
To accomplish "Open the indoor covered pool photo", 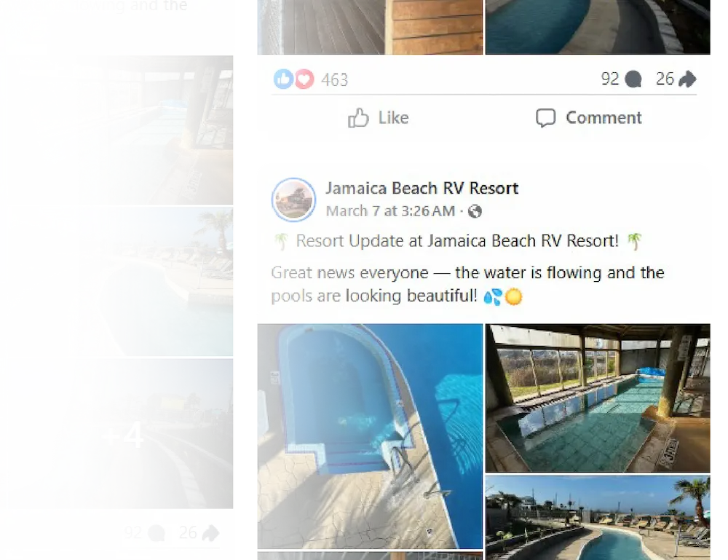I will [x=598, y=398].
